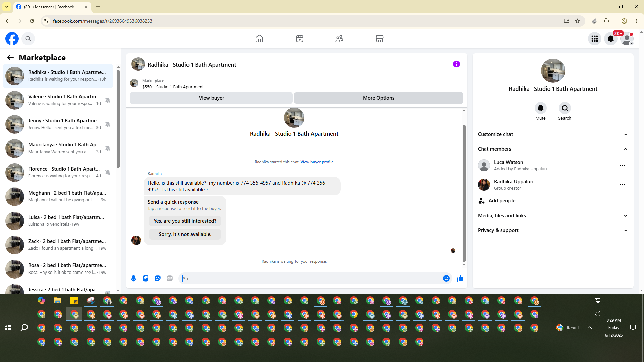The height and width of the screenshot is (362, 644).
Task: Open the Facebook home logo
Action: pyautogui.click(x=12, y=39)
